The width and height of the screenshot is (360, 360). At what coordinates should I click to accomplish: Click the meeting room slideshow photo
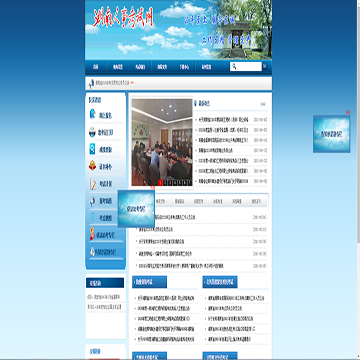[162, 142]
